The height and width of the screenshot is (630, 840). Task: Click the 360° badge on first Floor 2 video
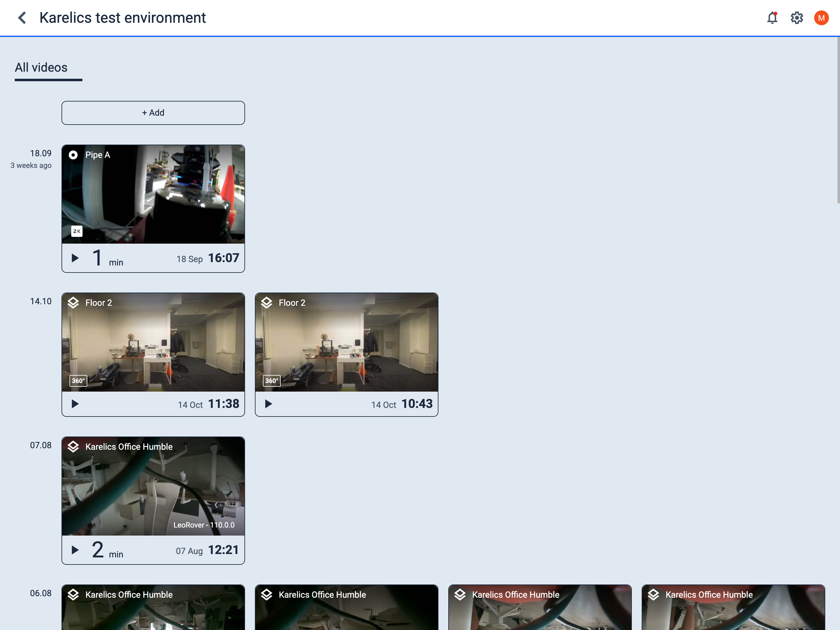point(78,380)
